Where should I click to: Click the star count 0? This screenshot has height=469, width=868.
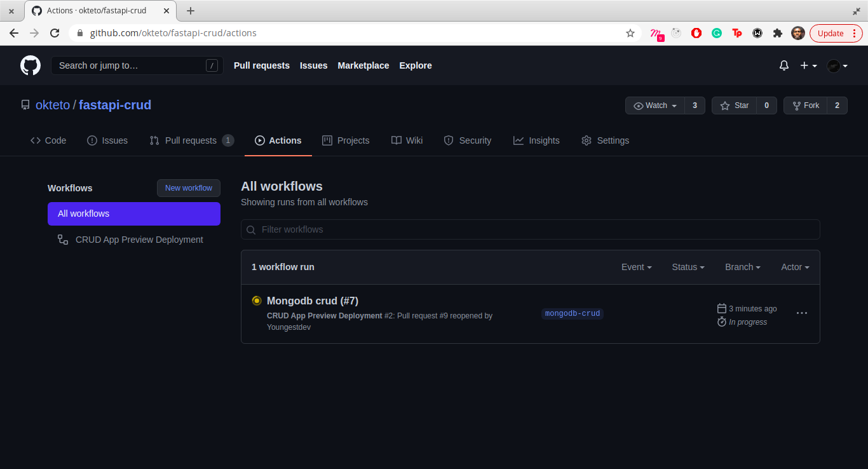pyautogui.click(x=766, y=105)
